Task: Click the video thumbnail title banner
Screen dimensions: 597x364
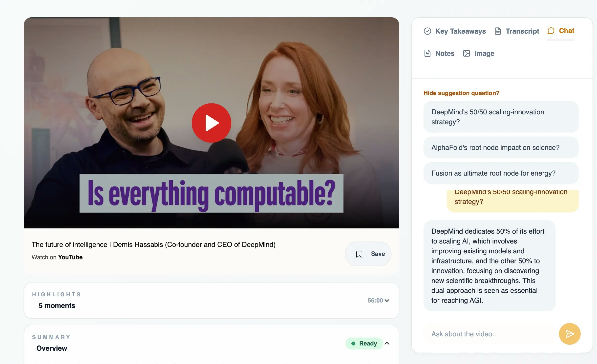Action: 211,193
